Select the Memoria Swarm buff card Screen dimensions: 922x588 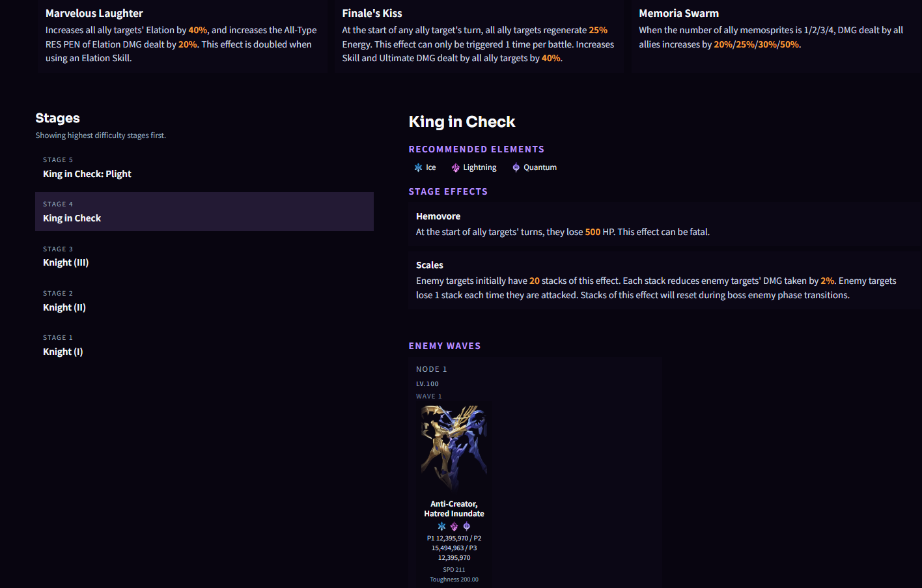point(776,35)
